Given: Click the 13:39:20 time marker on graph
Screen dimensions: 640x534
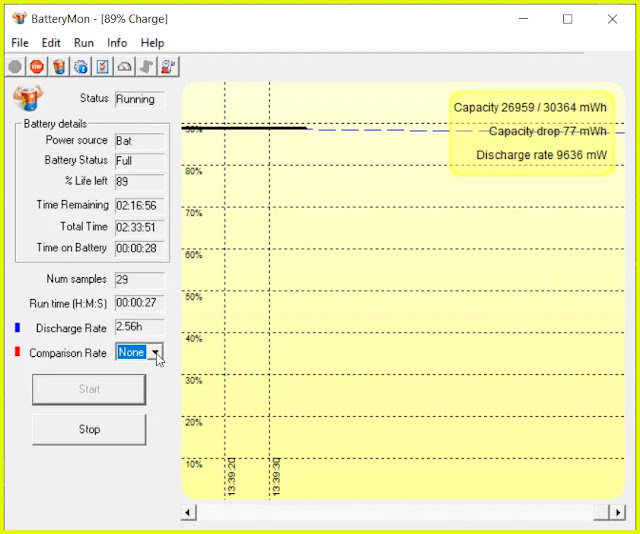Looking at the screenshot, I should 231,477.
